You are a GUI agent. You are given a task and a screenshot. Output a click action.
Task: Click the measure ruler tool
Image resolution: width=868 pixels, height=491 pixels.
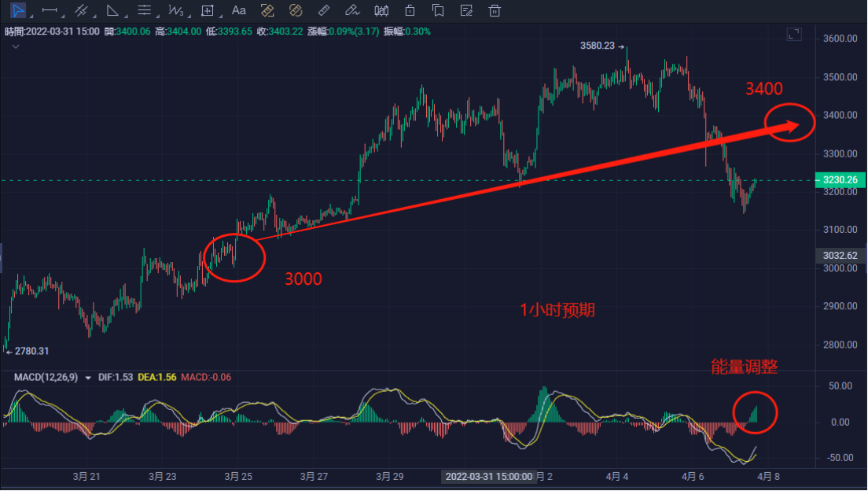(x=324, y=11)
